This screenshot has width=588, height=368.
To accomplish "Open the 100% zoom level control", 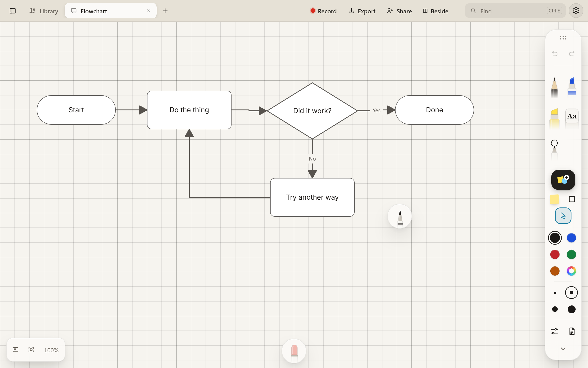I will [x=51, y=350].
